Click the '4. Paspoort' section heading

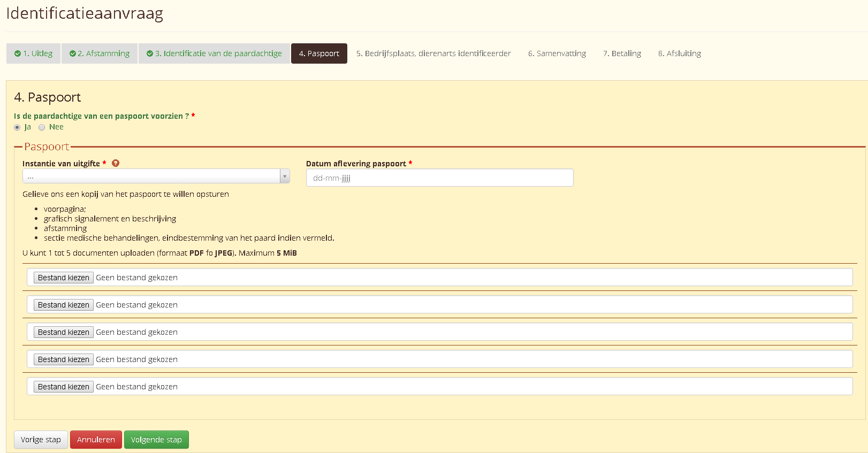(x=48, y=97)
